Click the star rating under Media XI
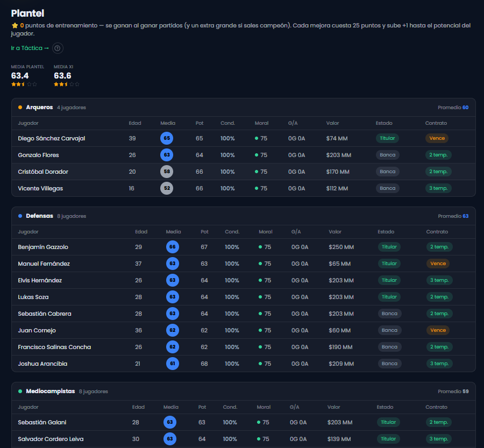 click(x=67, y=84)
